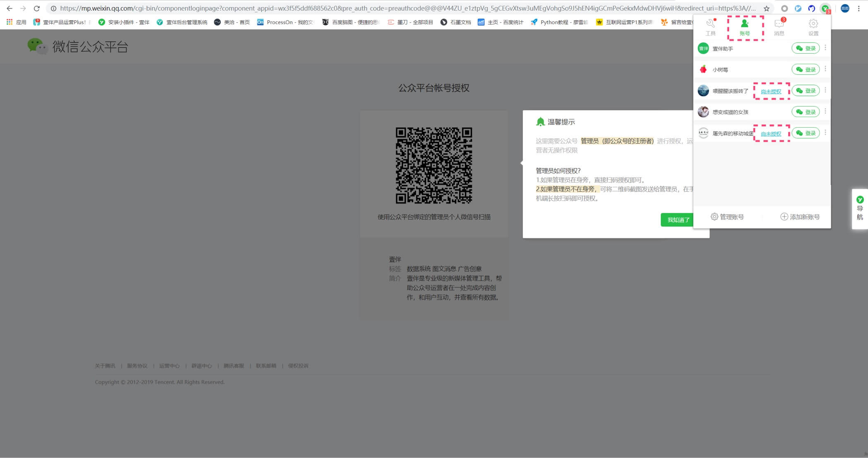Select 喂醒醒该搬砖了 account avatar

[x=703, y=91]
